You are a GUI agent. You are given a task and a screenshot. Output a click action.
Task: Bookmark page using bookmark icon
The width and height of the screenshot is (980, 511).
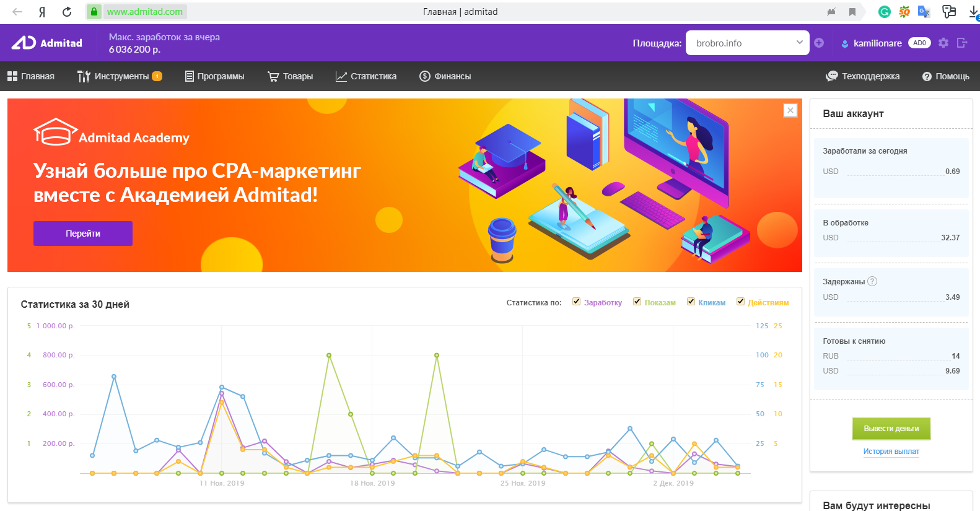click(x=852, y=12)
